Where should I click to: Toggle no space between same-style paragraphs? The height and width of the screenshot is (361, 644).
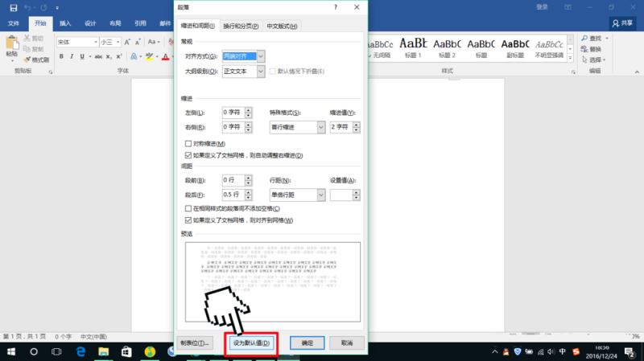click(188, 208)
